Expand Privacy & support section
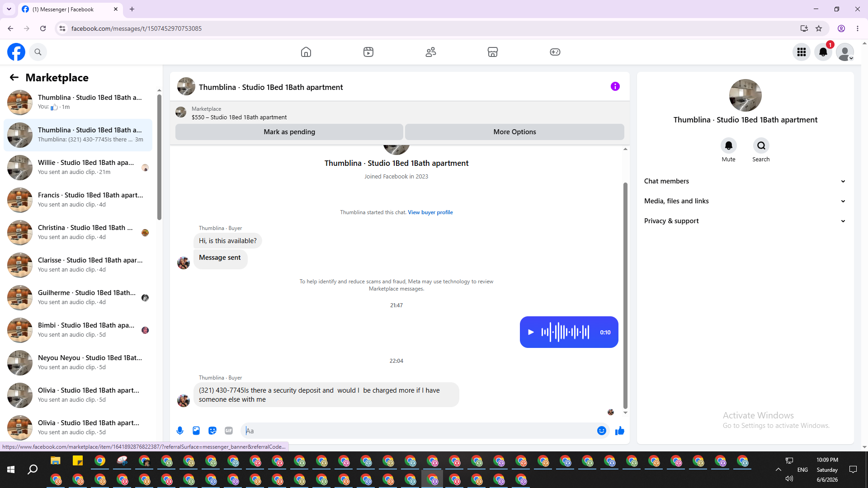868x488 pixels. click(745, 221)
